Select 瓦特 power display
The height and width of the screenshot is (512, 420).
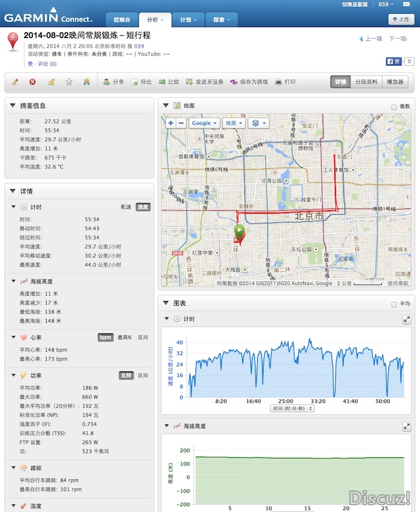126,376
